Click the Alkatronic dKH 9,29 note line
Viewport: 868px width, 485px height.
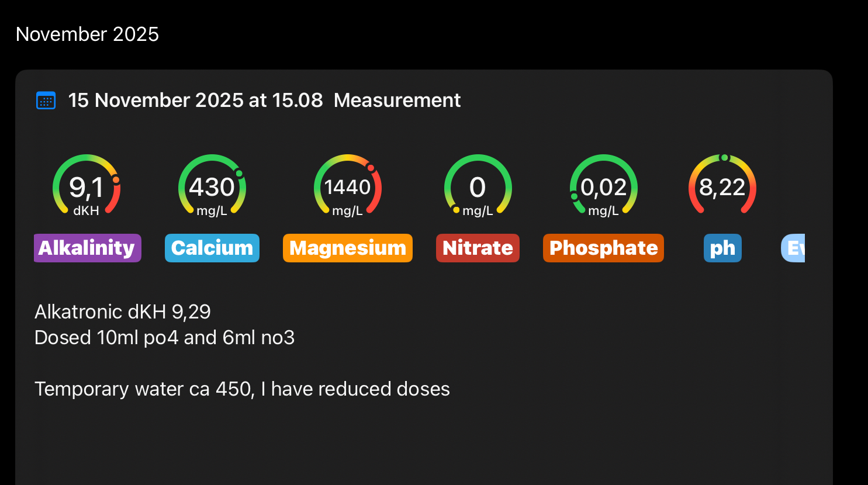[x=123, y=312]
